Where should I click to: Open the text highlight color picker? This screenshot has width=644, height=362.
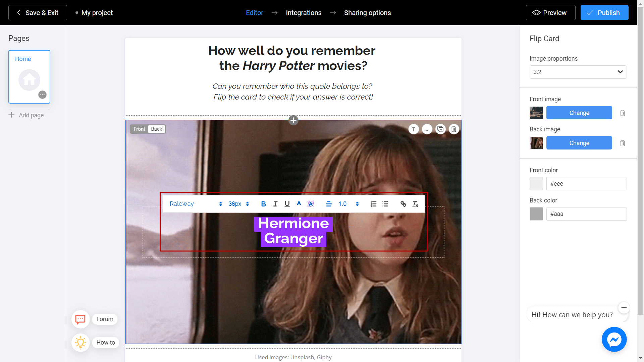point(311,204)
